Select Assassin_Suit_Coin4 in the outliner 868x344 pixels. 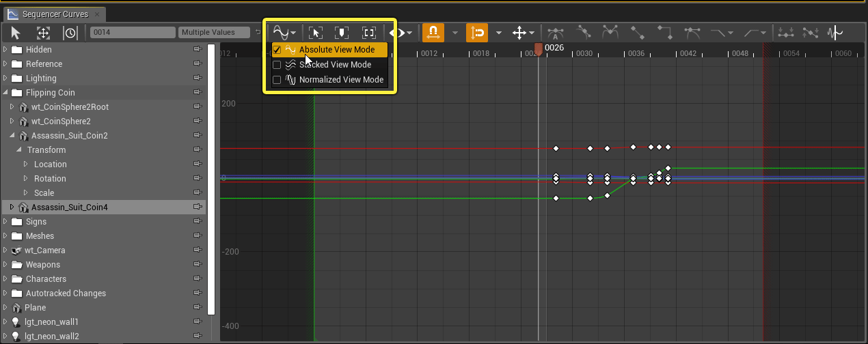pyautogui.click(x=70, y=207)
